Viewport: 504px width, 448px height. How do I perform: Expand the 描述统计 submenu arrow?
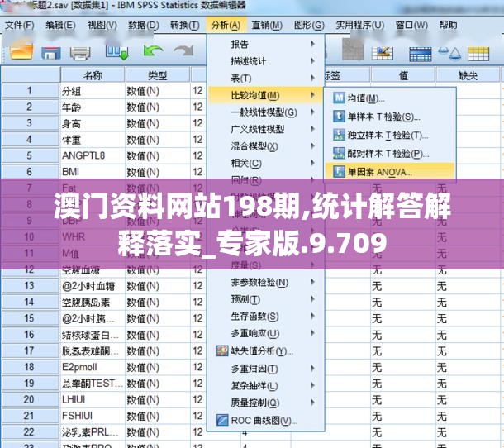[312, 61]
